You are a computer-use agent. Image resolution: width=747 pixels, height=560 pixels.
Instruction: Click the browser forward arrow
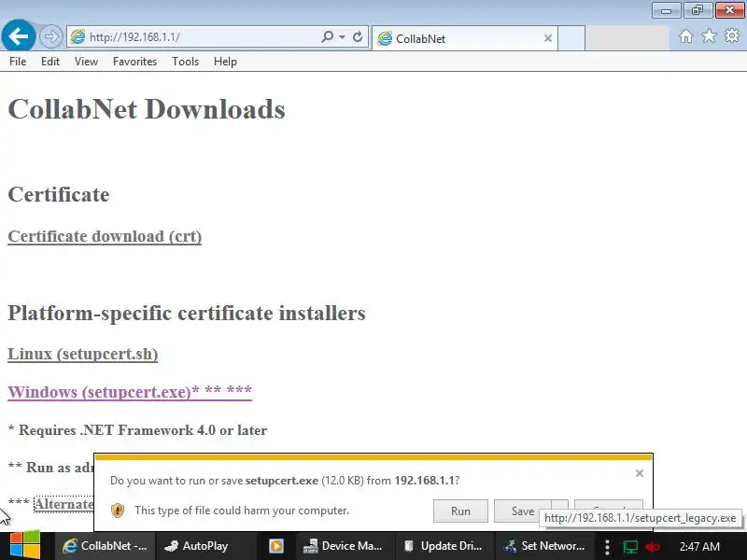coord(51,36)
